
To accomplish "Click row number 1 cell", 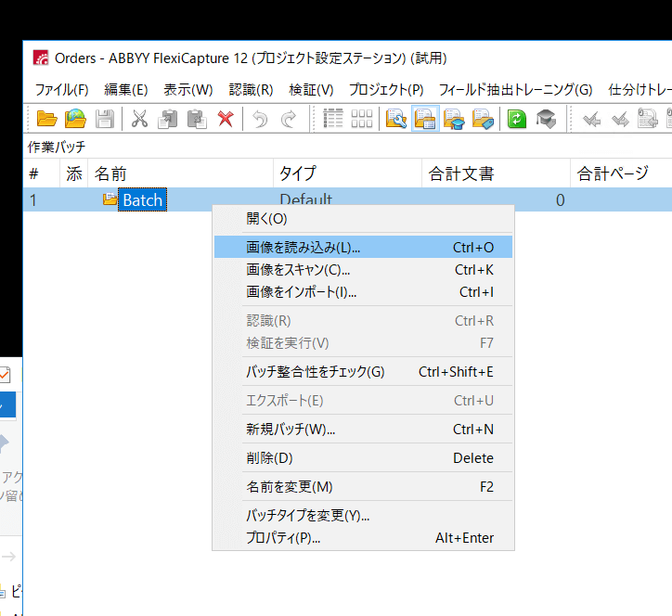I will pyautogui.click(x=33, y=200).
